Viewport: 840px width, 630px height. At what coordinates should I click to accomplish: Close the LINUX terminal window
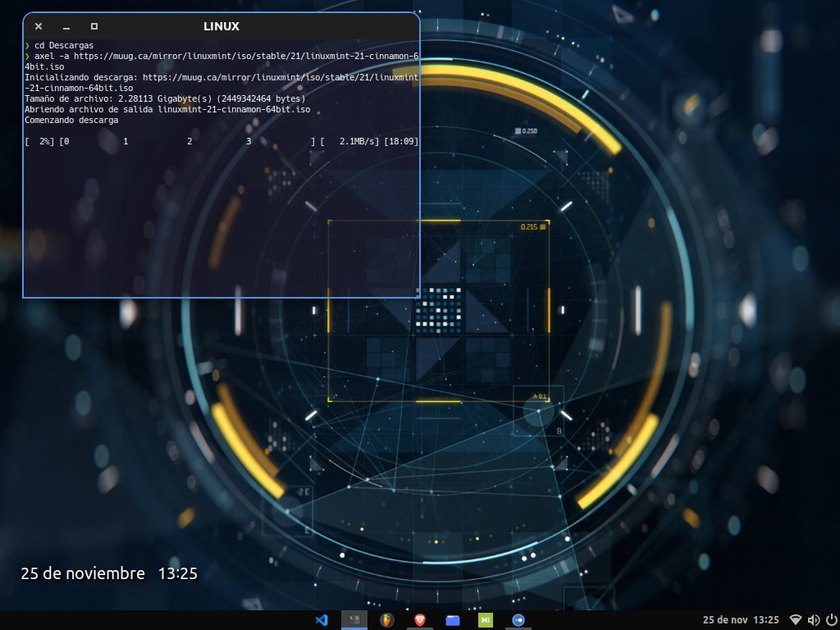pos(39,26)
